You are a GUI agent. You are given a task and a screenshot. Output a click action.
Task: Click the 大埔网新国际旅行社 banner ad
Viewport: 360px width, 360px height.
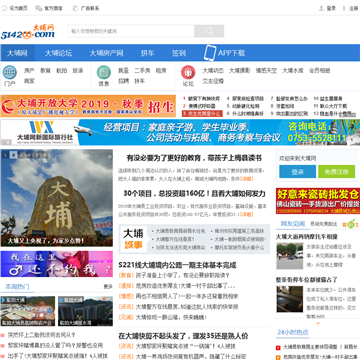[180, 132]
